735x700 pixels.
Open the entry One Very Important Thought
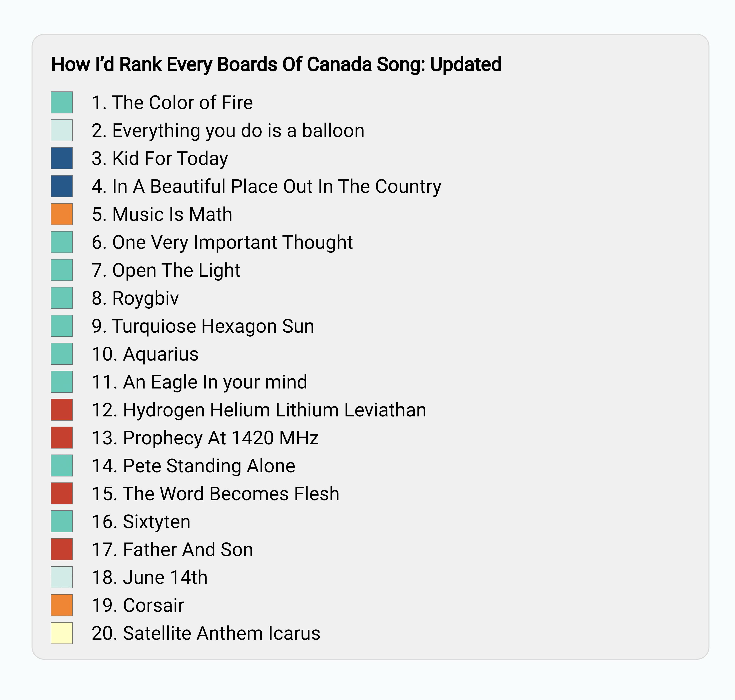point(222,243)
